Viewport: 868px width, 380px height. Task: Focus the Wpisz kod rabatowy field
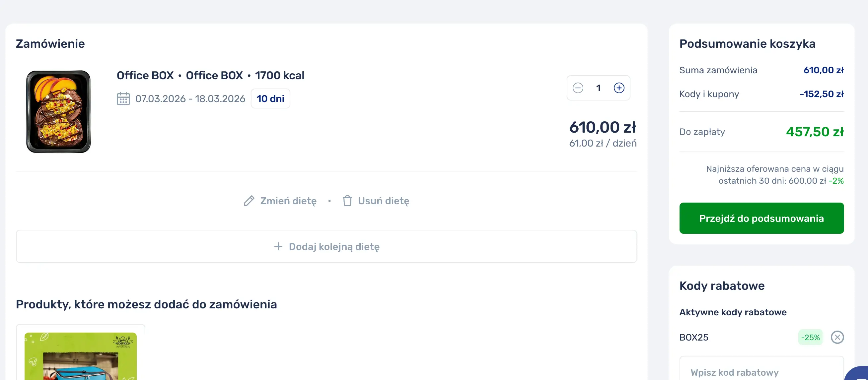coord(761,372)
